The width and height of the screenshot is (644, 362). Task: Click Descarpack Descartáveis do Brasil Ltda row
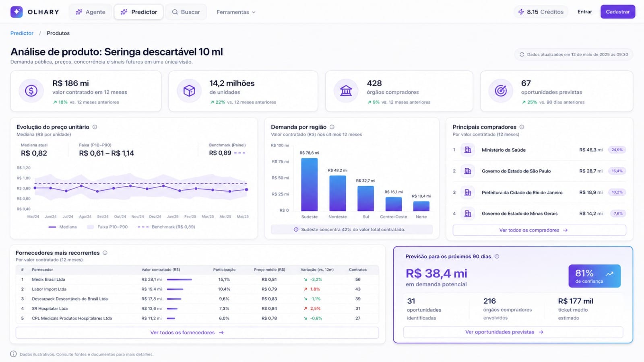click(x=197, y=299)
